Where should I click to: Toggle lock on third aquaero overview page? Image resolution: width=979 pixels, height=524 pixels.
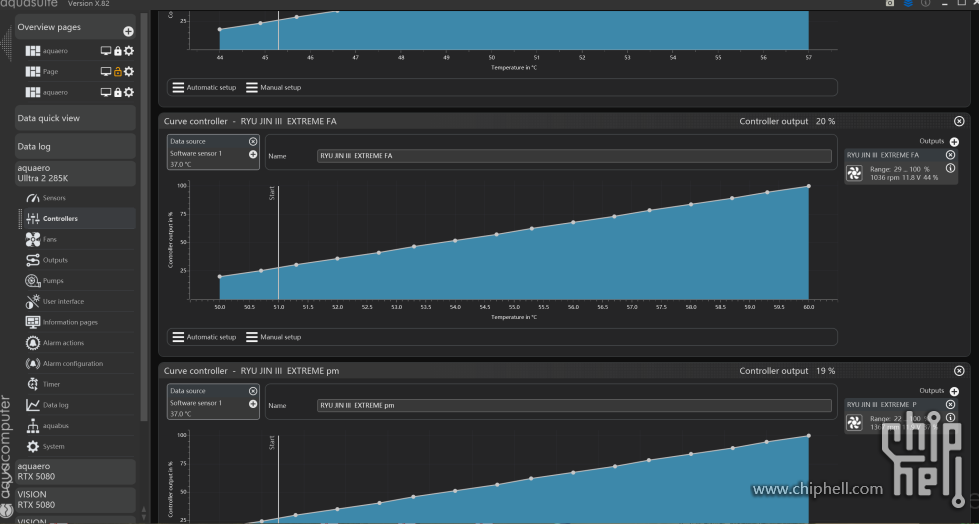point(117,92)
